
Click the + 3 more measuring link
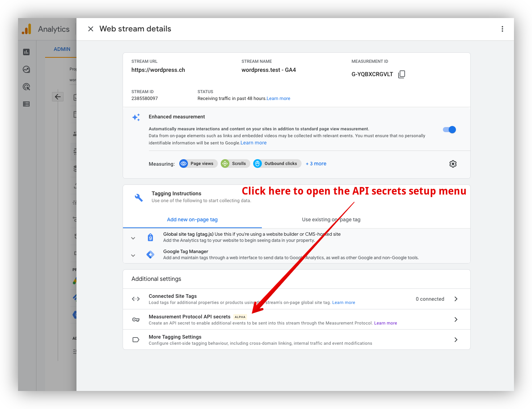pos(316,164)
